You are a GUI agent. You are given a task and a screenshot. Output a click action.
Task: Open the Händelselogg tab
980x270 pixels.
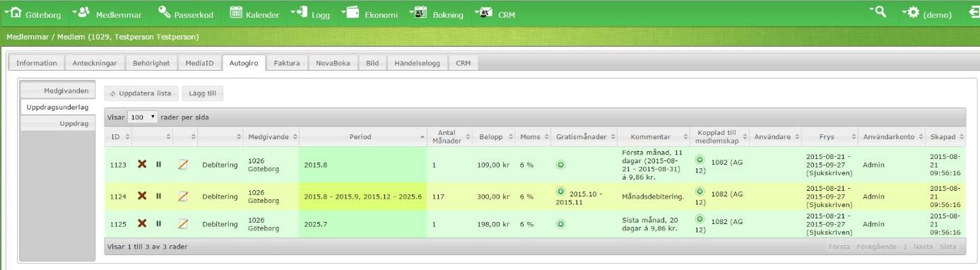coord(418,63)
